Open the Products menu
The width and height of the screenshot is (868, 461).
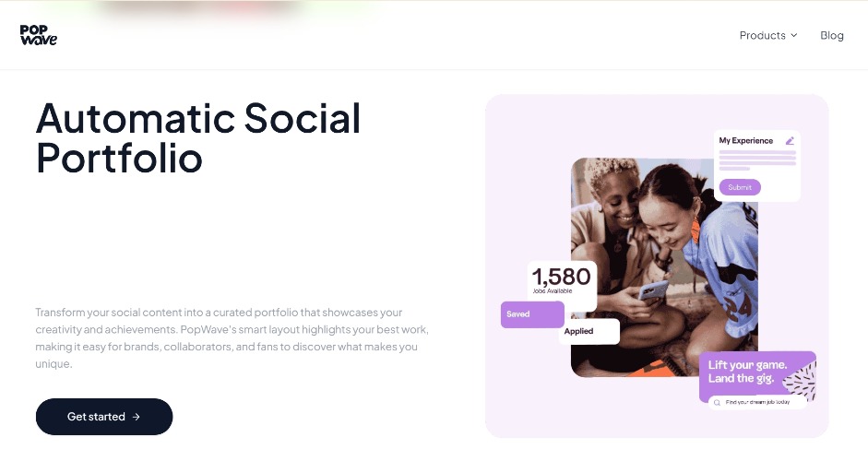tap(763, 36)
